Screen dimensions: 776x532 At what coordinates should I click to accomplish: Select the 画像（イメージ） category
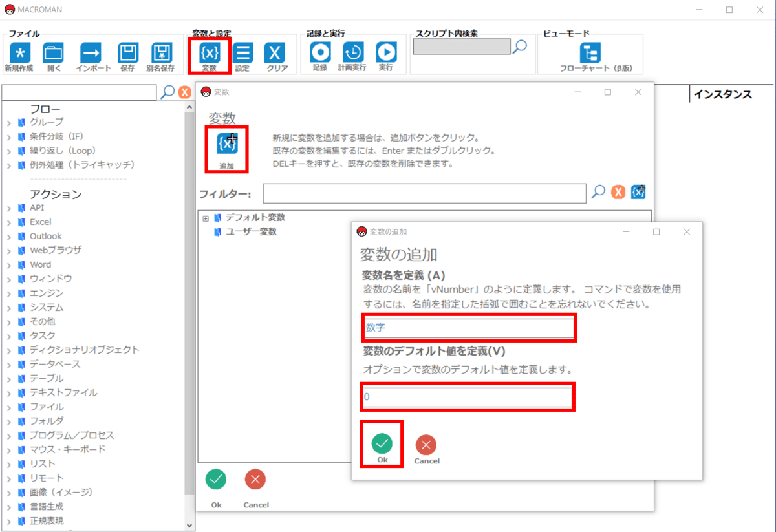coord(61,492)
